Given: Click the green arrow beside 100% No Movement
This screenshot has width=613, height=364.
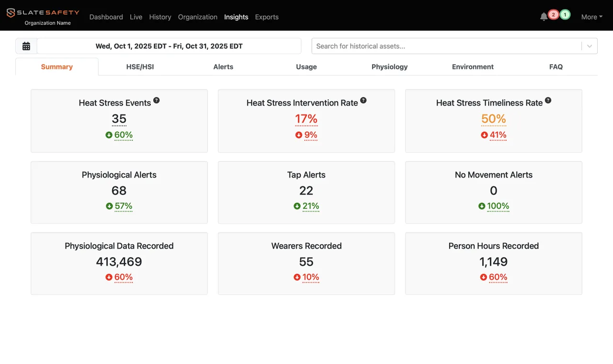Looking at the screenshot, I should [x=482, y=206].
